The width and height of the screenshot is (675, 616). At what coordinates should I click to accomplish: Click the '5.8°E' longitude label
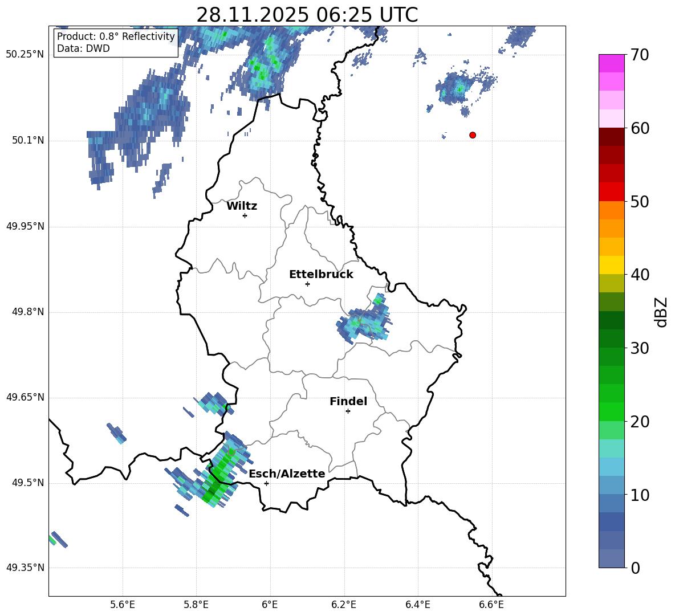pyautogui.click(x=196, y=605)
